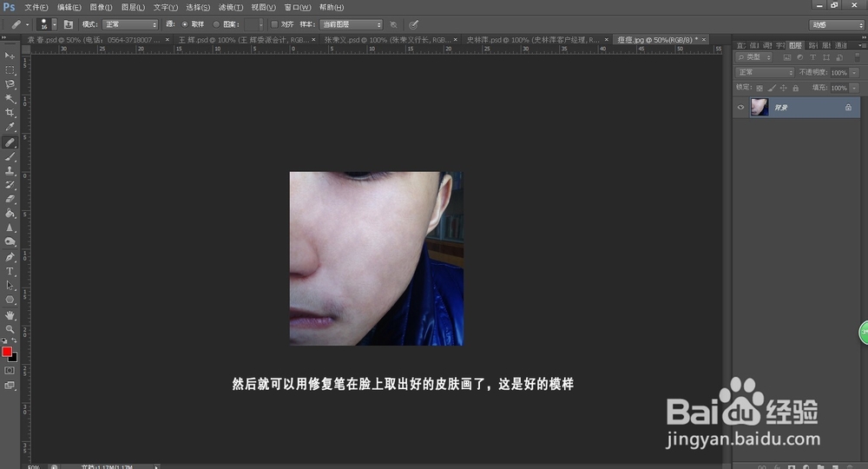Toggle type layer filter icon
This screenshot has height=469, width=868.
tap(813, 57)
